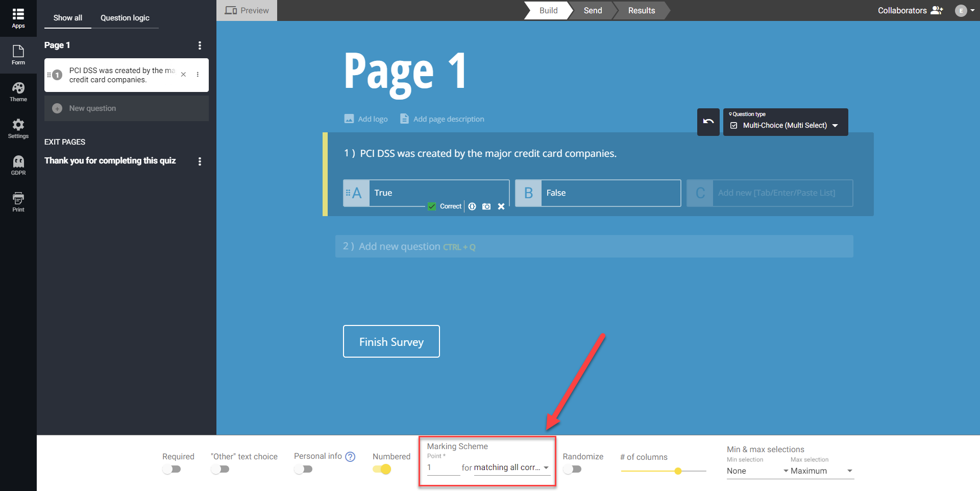Enable the Randomize switch
Image resolution: width=980 pixels, height=491 pixels.
tap(573, 469)
